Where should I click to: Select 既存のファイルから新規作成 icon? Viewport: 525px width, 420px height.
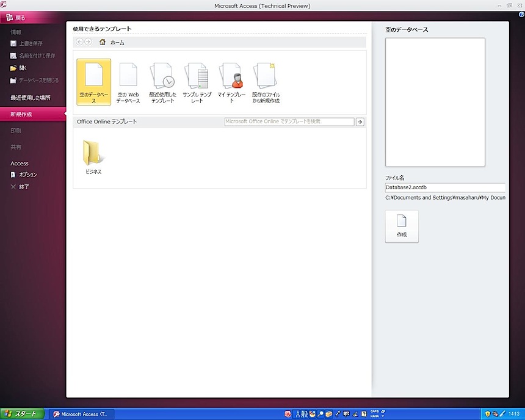(266, 82)
